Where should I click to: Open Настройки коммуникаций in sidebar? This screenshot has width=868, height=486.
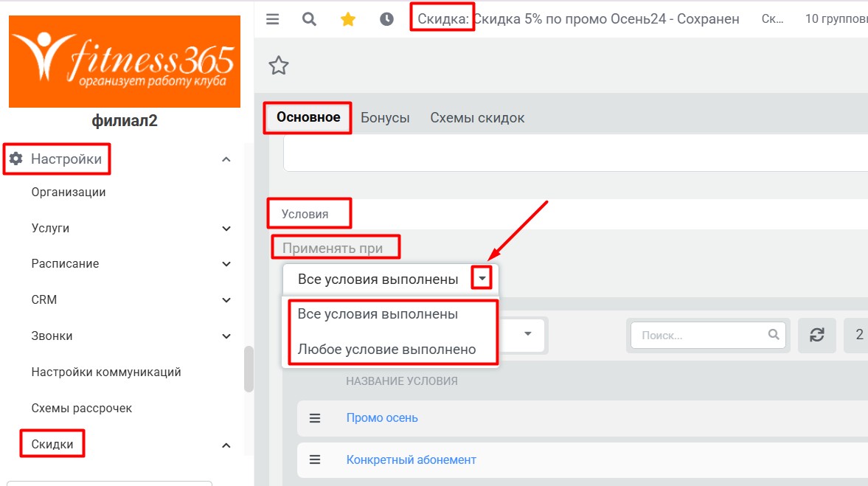(x=105, y=372)
